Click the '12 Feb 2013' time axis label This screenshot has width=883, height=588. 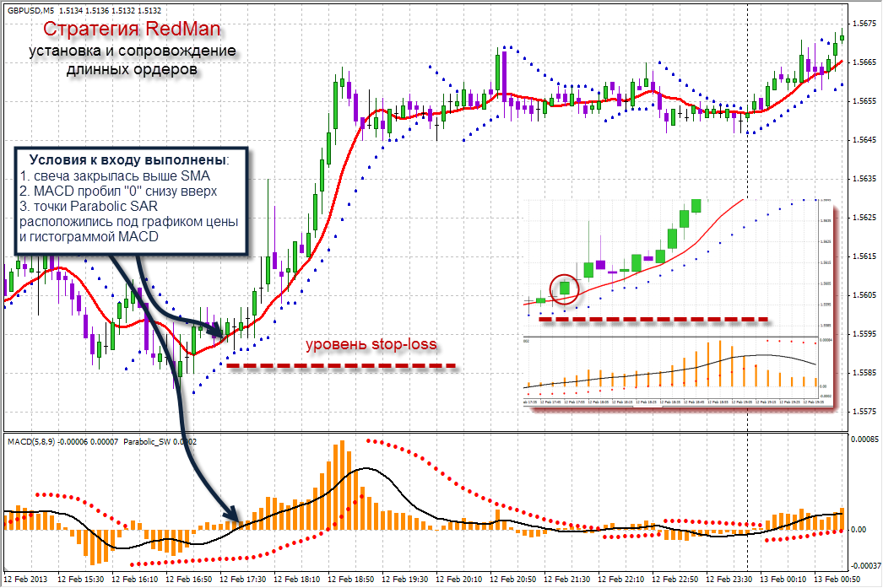click(26, 579)
